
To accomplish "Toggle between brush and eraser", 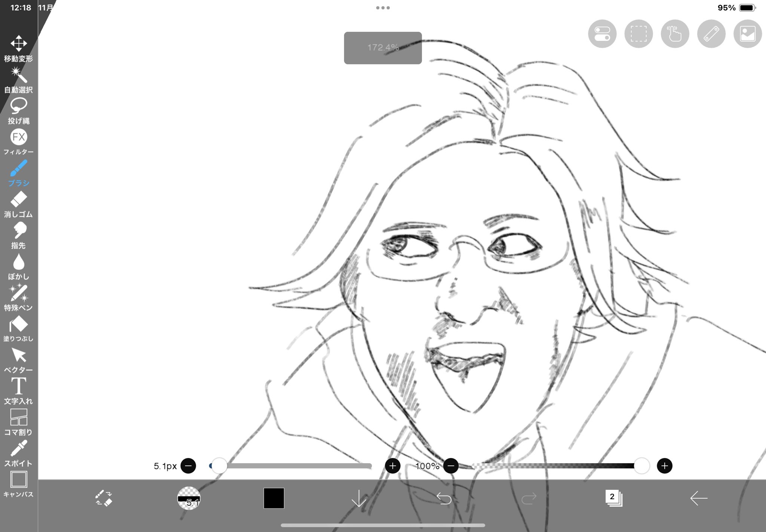I will click(104, 498).
